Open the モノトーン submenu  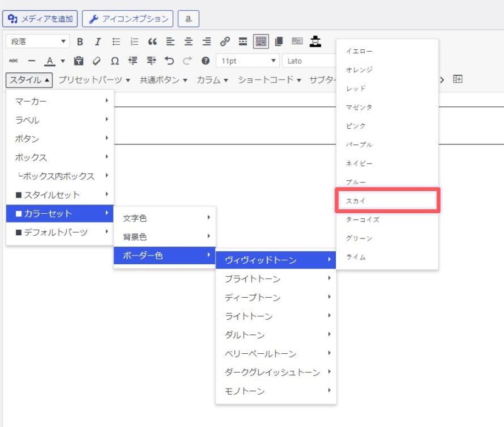tap(276, 390)
